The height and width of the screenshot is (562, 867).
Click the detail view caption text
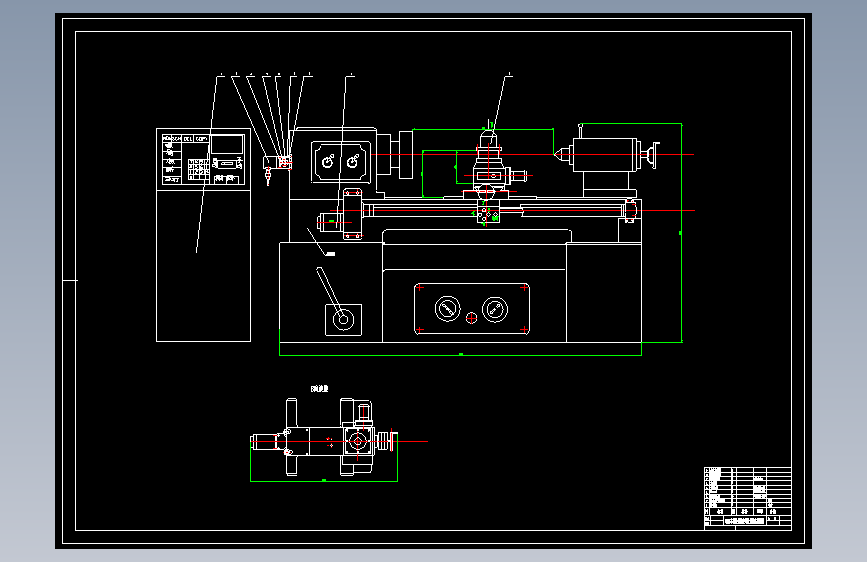[320, 389]
